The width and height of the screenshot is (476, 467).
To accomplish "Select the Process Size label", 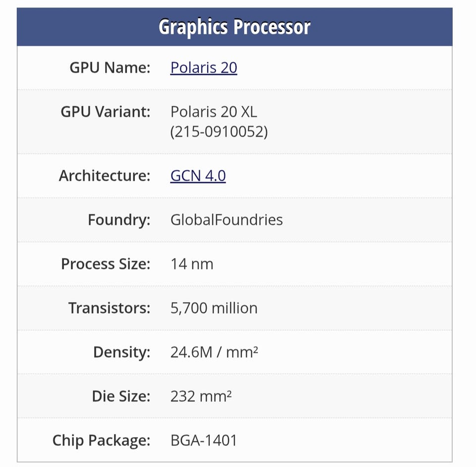I will tap(105, 264).
